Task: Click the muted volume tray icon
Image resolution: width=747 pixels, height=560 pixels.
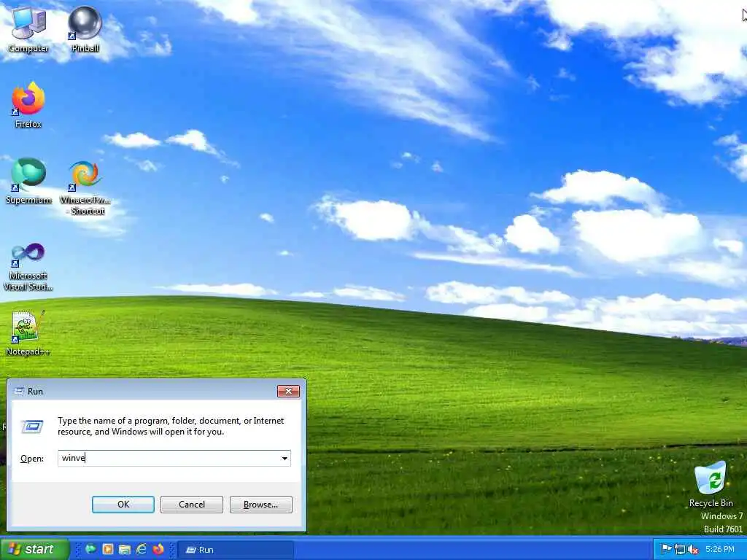Action: (693, 550)
